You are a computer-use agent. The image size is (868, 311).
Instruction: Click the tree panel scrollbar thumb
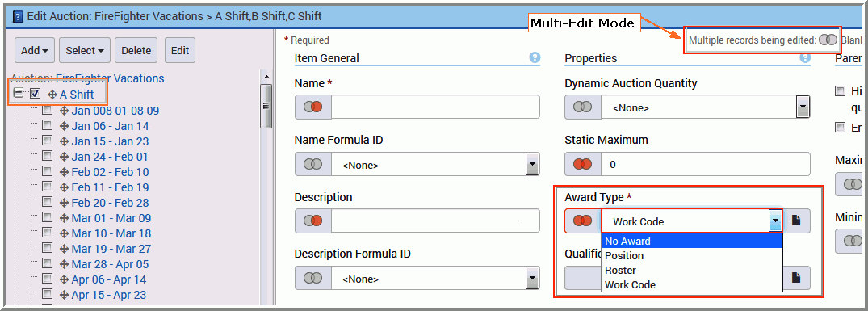coord(266,107)
